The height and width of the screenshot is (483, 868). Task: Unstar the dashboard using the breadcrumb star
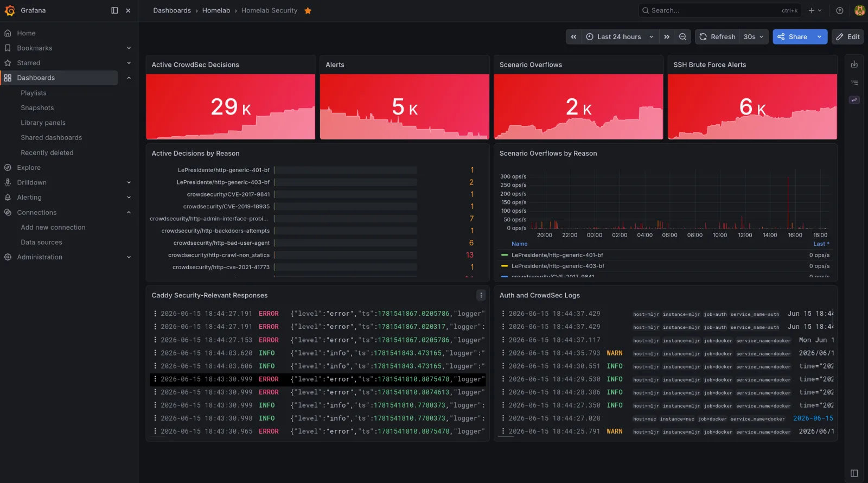click(308, 10)
